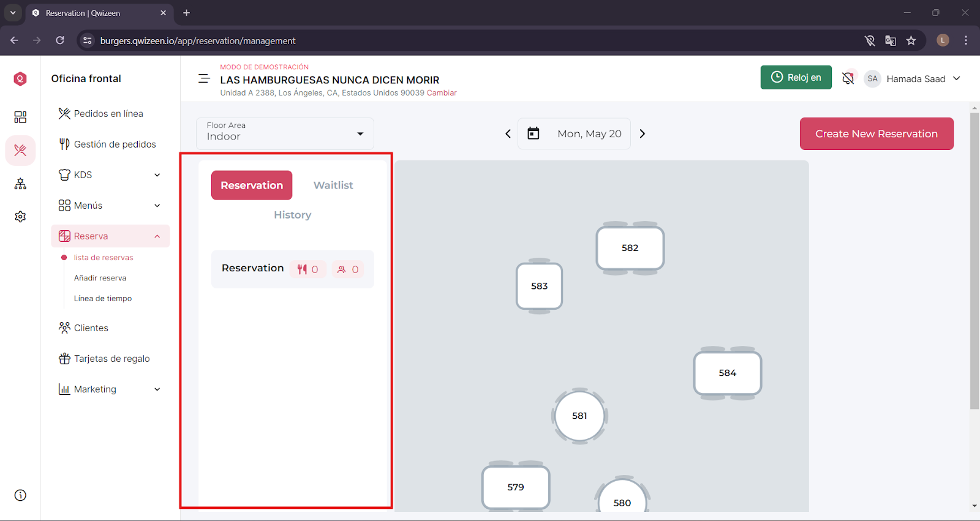Click the Qwizeen logo icon in the left rail
980x521 pixels.
click(x=20, y=78)
